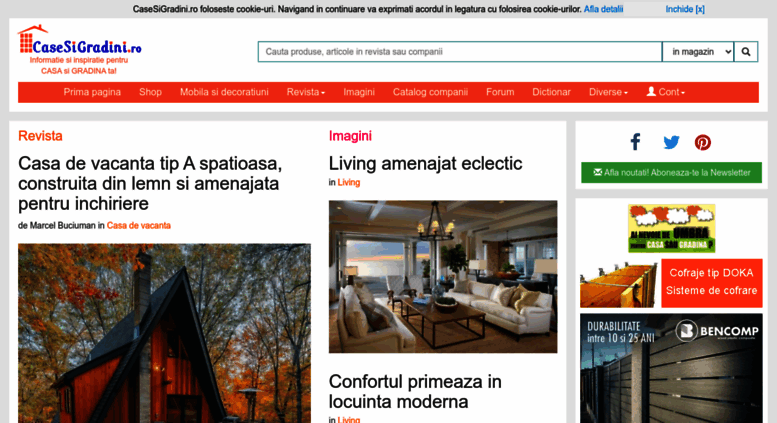777x423 pixels.
Task: Expand the Diverse dropdown menu
Action: tap(608, 92)
